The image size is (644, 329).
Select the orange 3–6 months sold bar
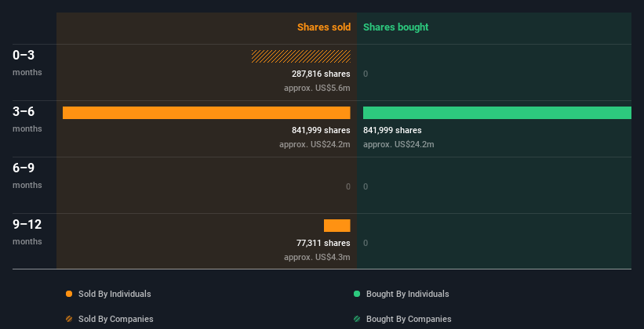[206, 113]
